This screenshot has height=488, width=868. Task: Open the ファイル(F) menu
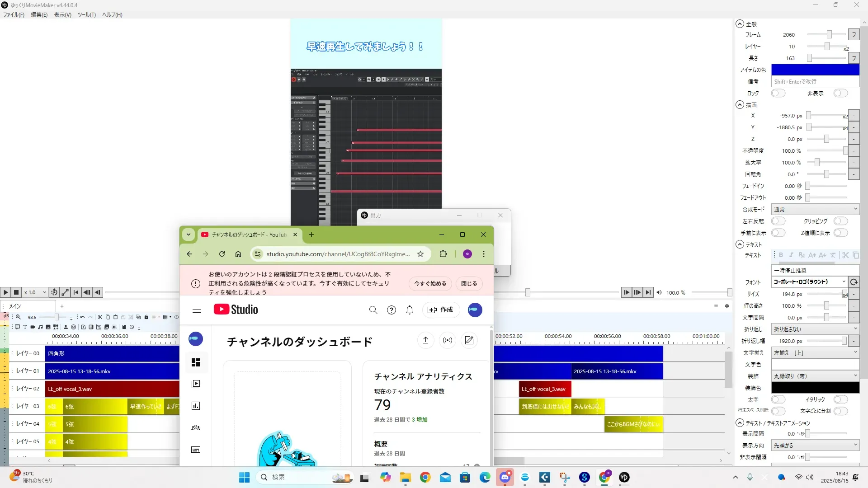[14, 15]
